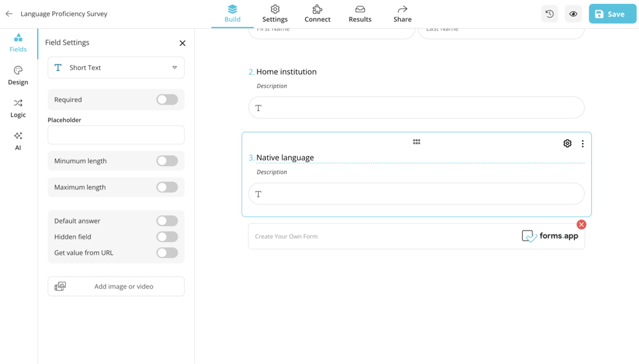This screenshot has height=364, width=639.
Task: Click into the Placeholder input field
Action: pos(116,135)
